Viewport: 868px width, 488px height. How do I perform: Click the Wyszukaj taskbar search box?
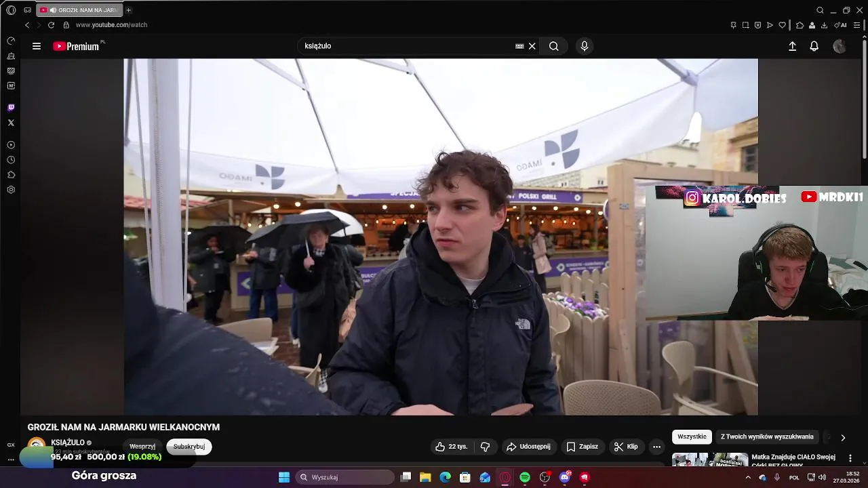pyautogui.click(x=346, y=477)
